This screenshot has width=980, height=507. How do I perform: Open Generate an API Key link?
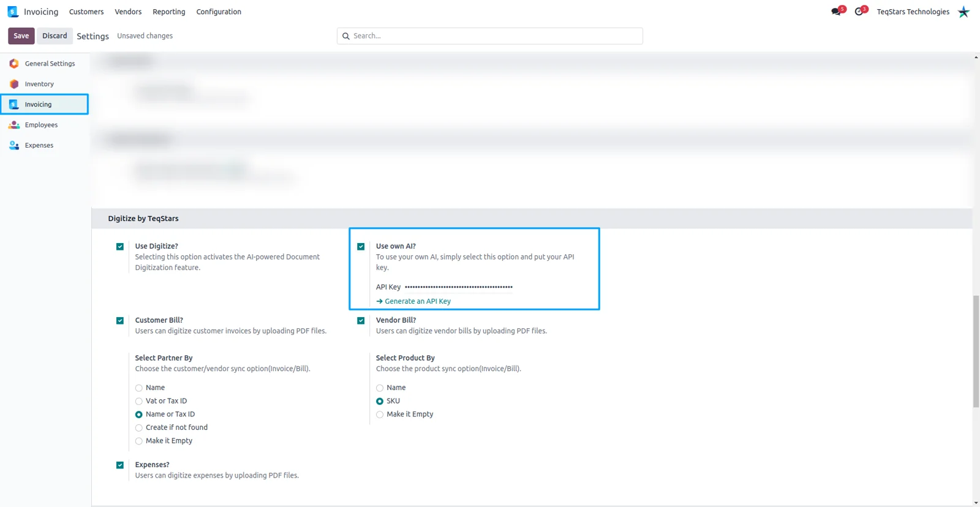click(418, 301)
